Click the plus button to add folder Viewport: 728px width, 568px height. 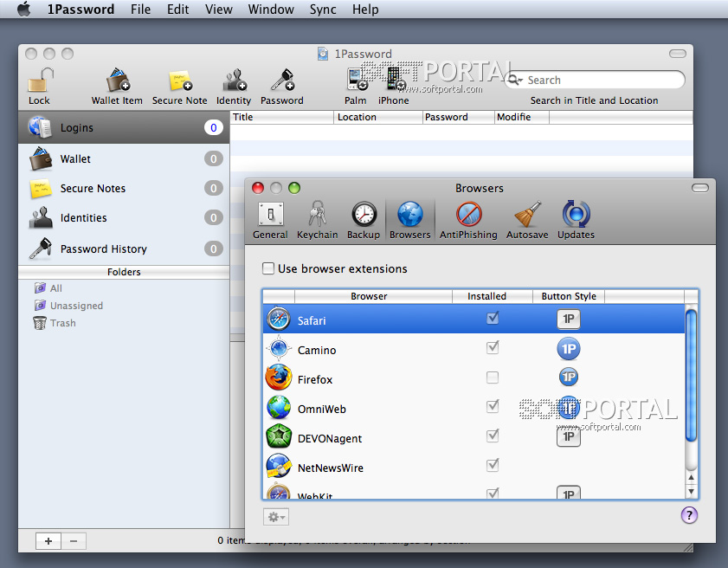pos(48,541)
